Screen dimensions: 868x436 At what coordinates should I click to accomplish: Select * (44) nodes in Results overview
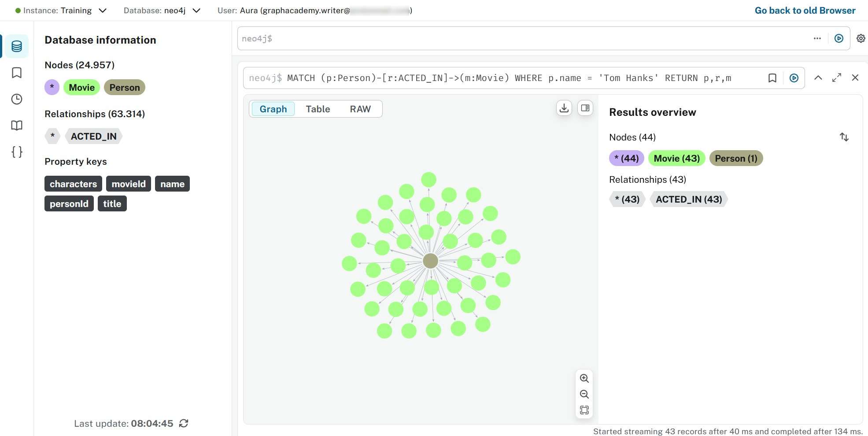click(626, 159)
